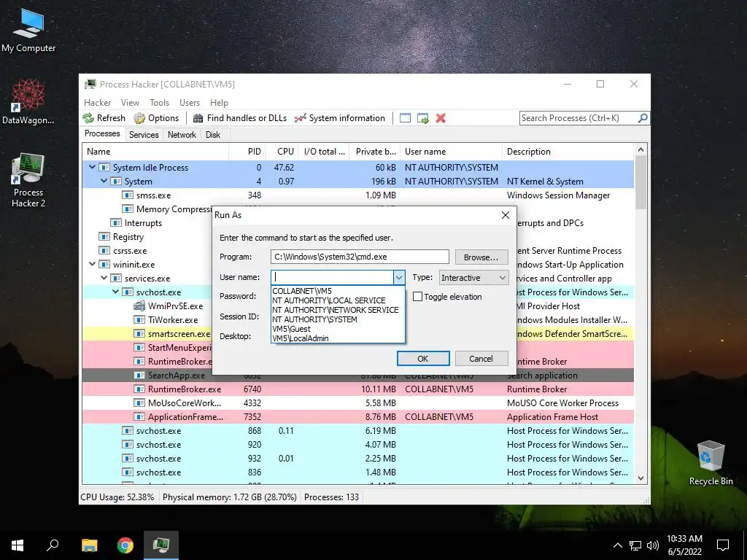The height and width of the screenshot is (560, 747).
Task: Click the Process Hacker title bar icon
Action: click(x=90, y=85)
